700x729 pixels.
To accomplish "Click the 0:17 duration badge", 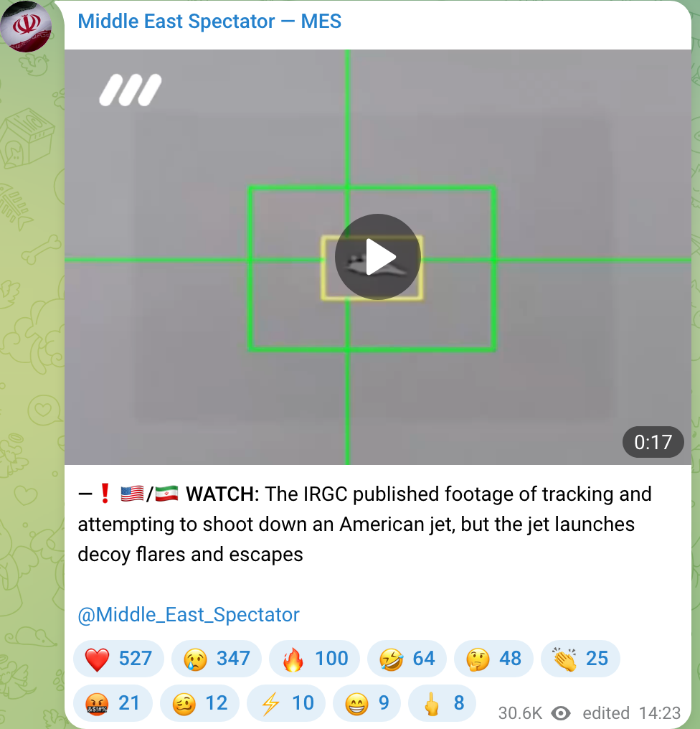I will coord(653,442).
